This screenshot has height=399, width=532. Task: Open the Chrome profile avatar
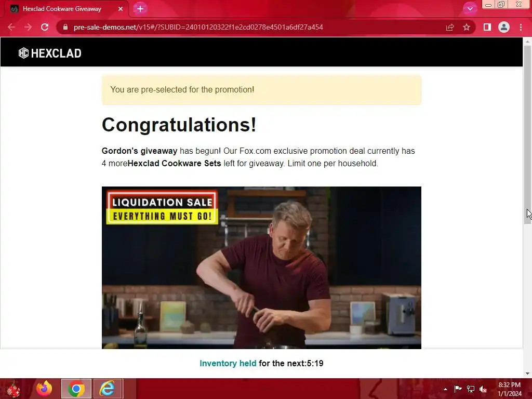click(x=504, y=27)
